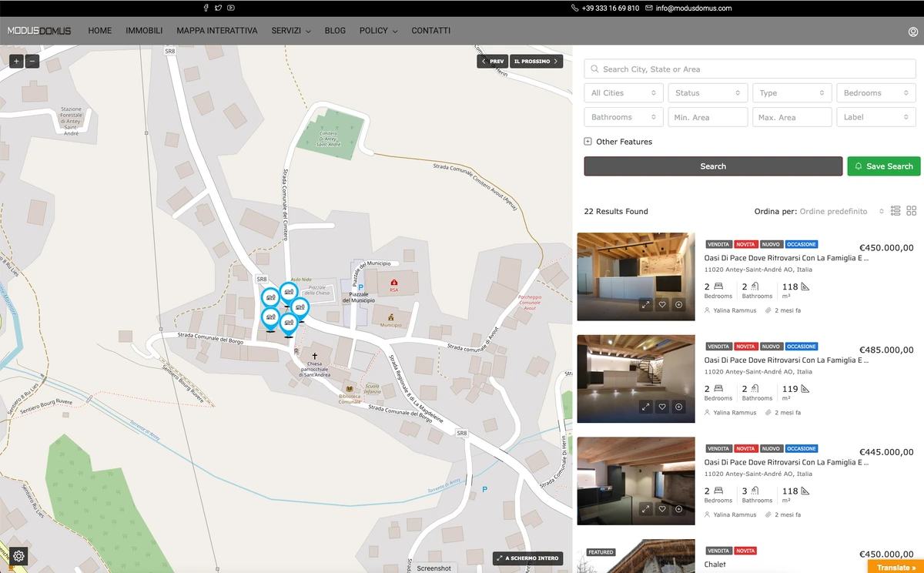
Task: Open the settings gear on the map
Action: coord(19,555)
